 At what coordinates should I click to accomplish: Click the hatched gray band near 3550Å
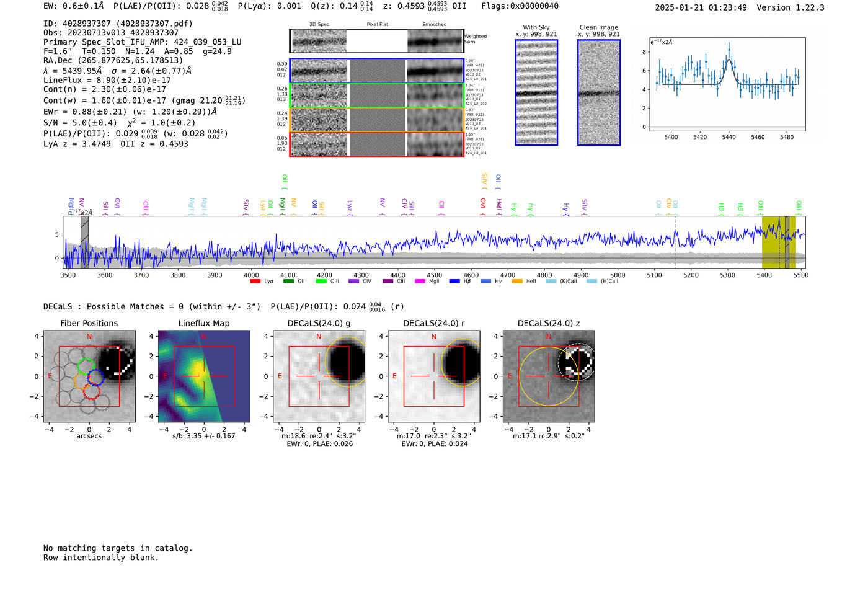(x=84, y=242)
